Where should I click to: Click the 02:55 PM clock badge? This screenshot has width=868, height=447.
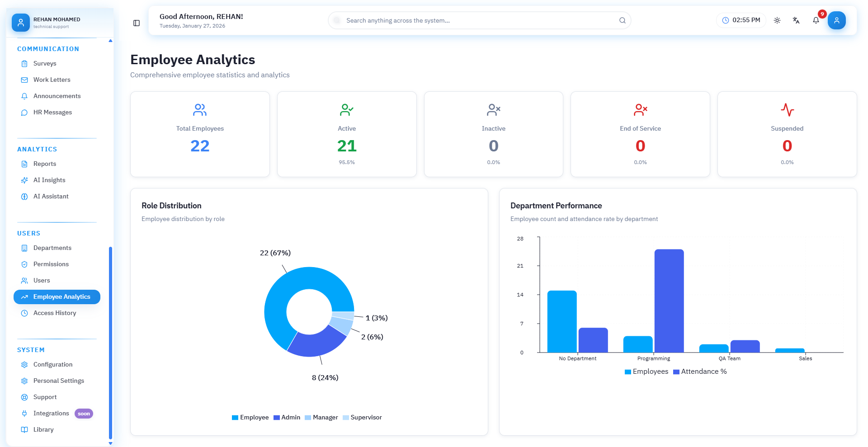(x=741, y=20)
